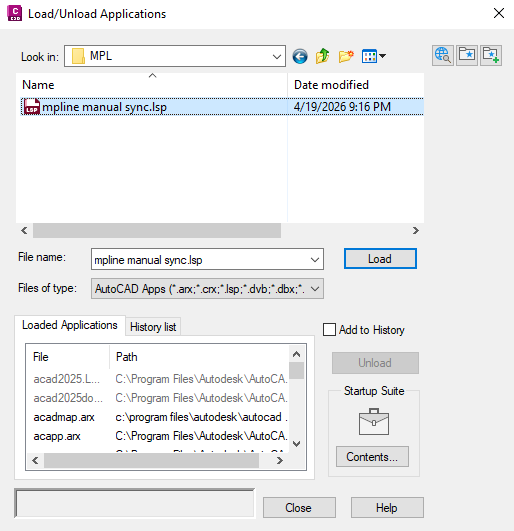Viewport: 514px width, 531px height.
Task: Click the file list right scroll arrow
Action: pos(416,231)
